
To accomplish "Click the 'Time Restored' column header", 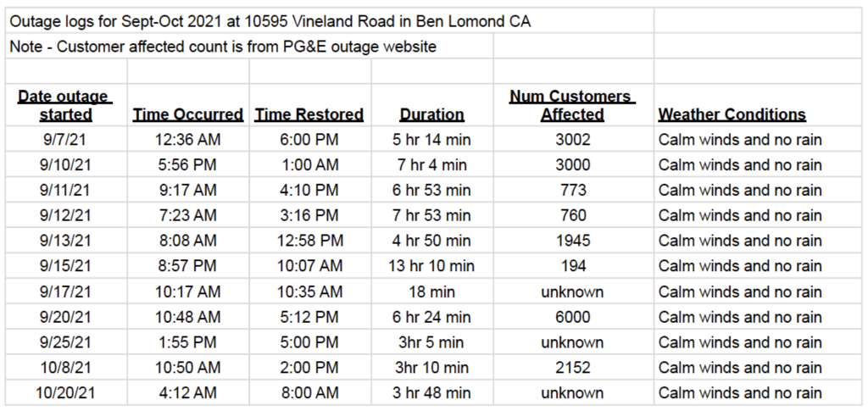I will click(310, 105).
